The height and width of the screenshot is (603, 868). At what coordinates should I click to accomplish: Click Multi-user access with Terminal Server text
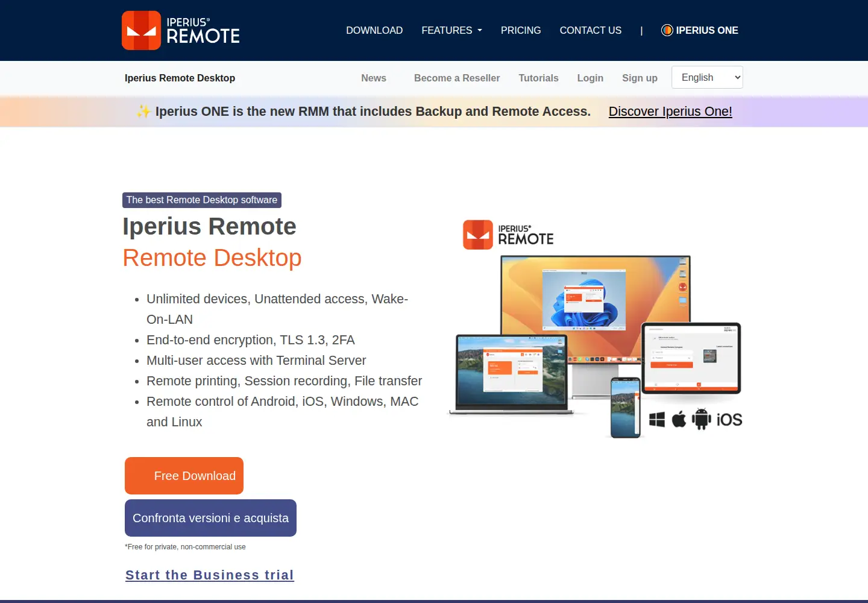coord(256,361)
